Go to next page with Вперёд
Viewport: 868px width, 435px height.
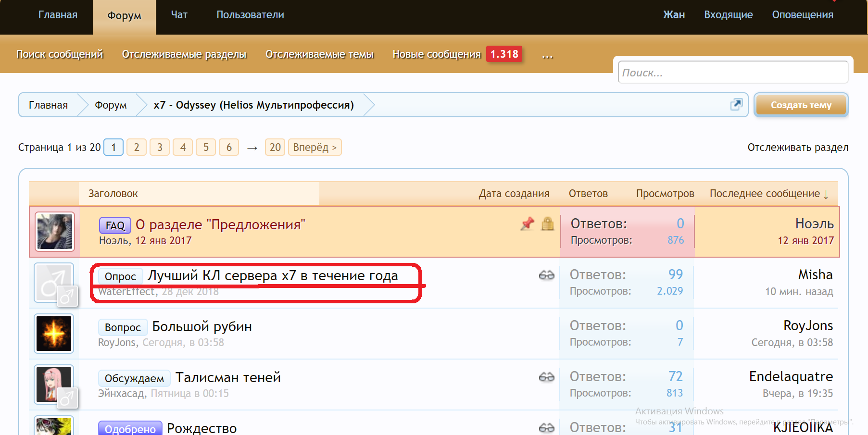[x=314, y=147]
